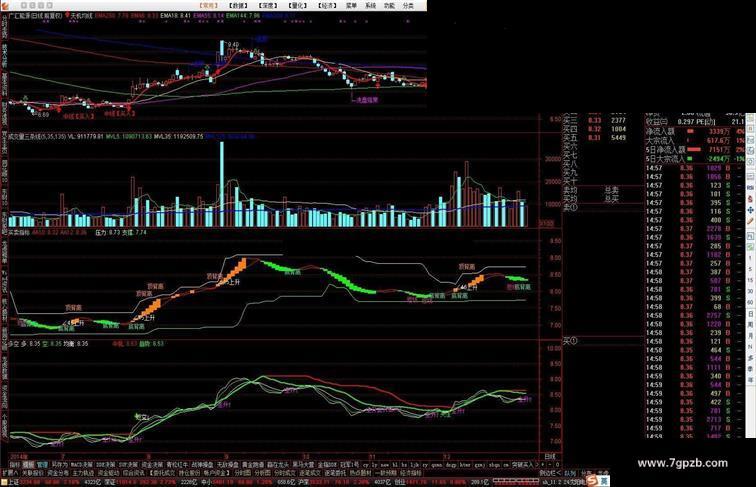Viewport: 756px width, 487px height.
Task: Open the 关联报价 bottom panel tab
Action: coord(32,473)
